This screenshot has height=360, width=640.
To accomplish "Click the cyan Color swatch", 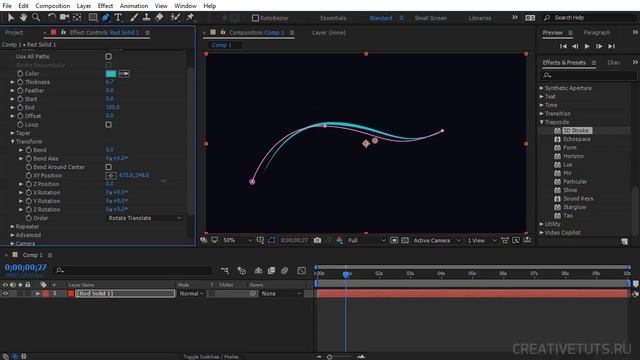I will tap(111, 73).
